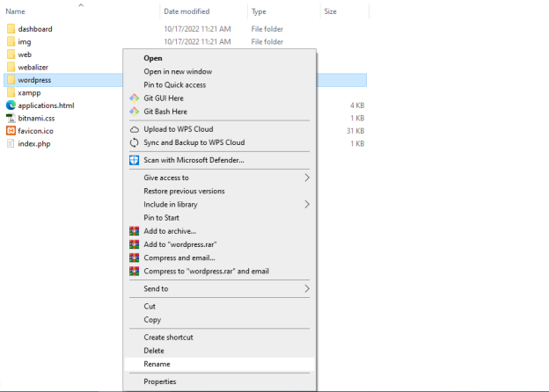The height and width of the screenshot is (392, 549).
Task: Click the WinRAR icon beside Add to "wordpress.rar"
Action: [x=134, y=244]
